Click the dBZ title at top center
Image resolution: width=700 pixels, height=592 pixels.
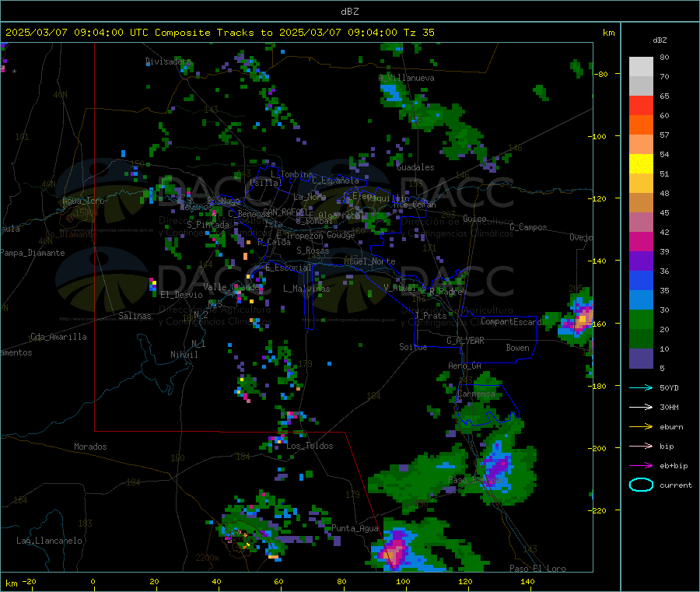click(349, 11)
